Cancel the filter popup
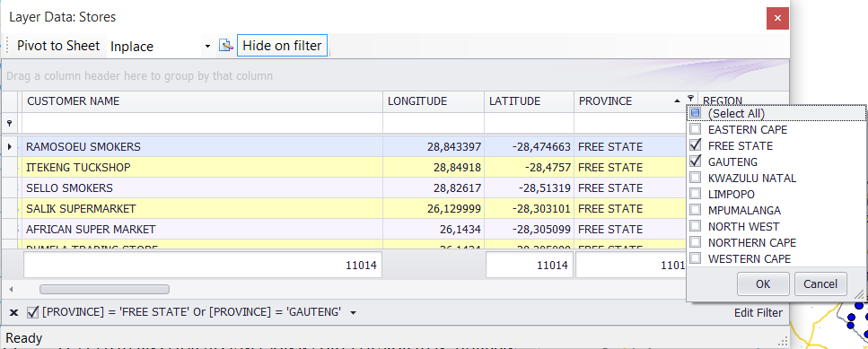The image size is (868, 349). click(820, 284)
